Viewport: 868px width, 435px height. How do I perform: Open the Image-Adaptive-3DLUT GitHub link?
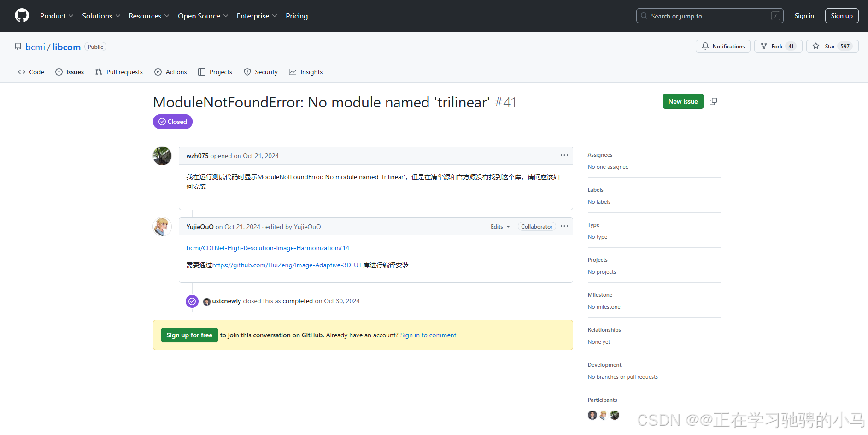pyautogui.click(x=287, y=265)
